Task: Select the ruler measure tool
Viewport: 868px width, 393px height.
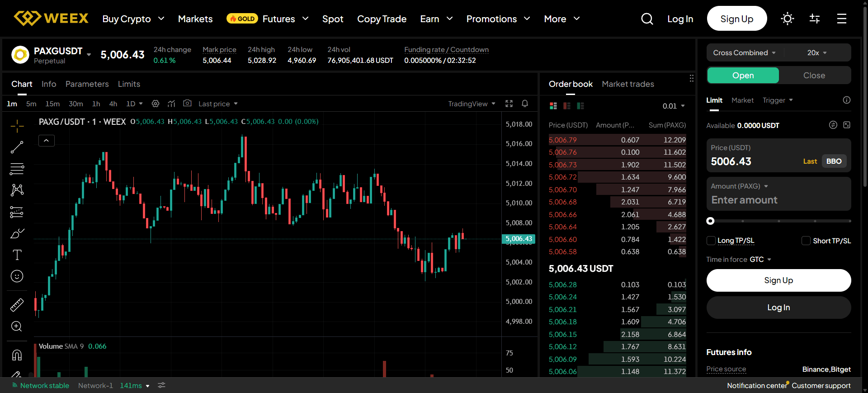Action: click(x=17, y=305)
